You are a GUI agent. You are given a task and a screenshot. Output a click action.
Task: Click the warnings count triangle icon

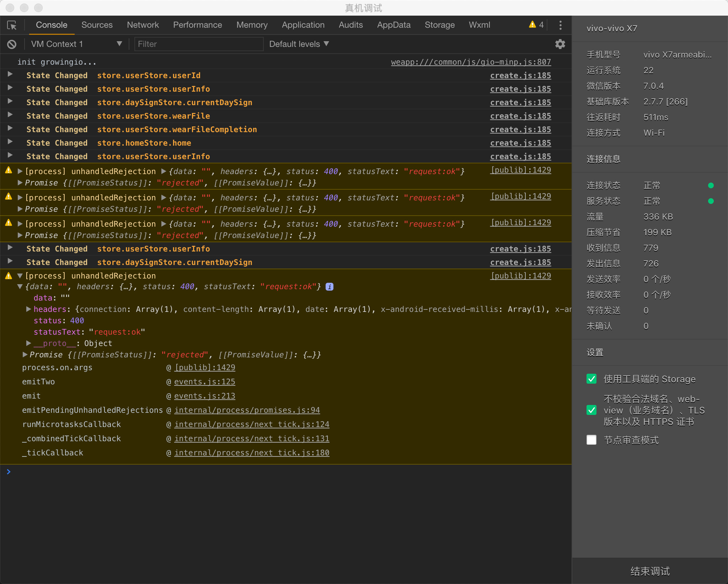click(x=532, y=25)
